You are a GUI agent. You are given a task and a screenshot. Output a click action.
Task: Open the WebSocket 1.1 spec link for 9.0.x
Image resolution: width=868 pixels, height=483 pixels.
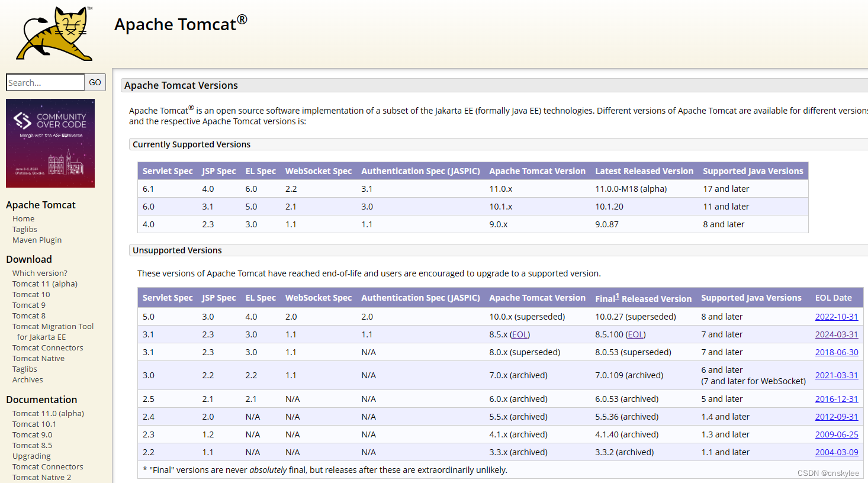tap(291, 224)
